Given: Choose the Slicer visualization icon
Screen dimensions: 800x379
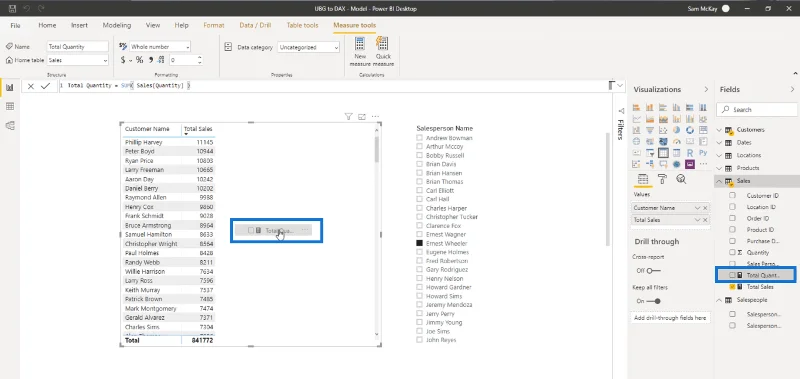Looking at the screenshot, I should 650,153.
